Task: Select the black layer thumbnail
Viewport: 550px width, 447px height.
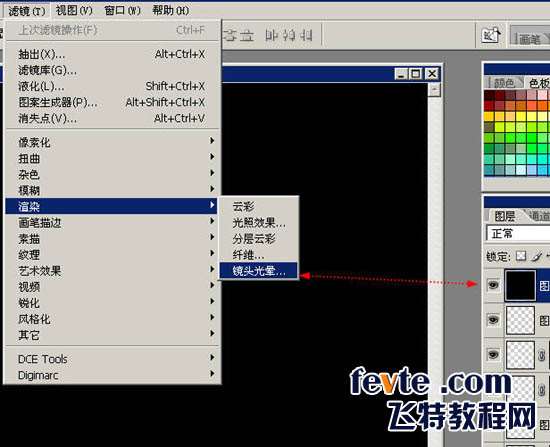Action: [520, 286]
